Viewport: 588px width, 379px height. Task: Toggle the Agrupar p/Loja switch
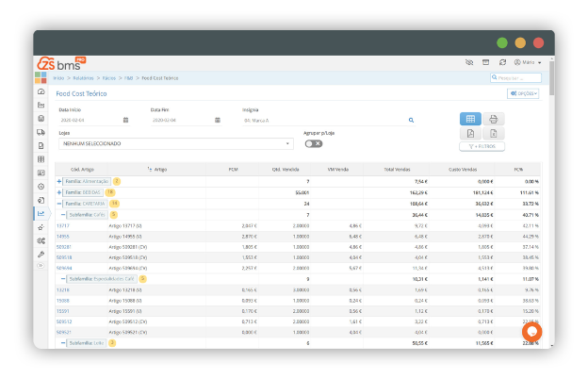click(x=311, y=143)
